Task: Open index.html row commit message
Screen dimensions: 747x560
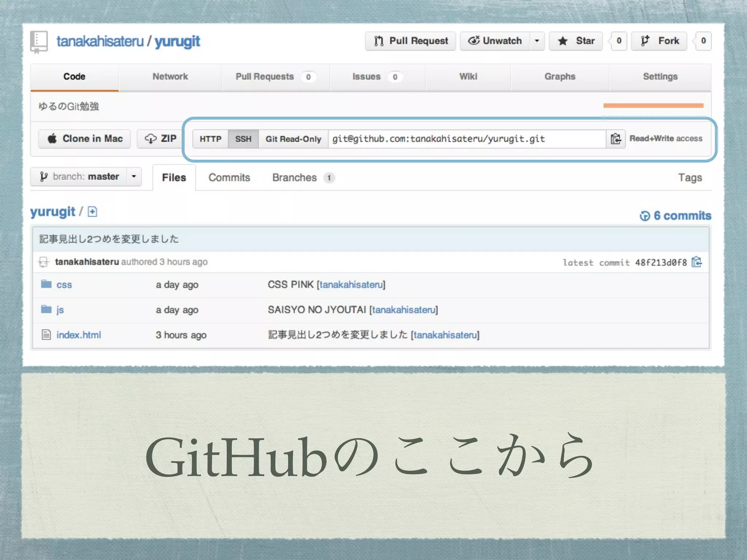Action: [337, 335]
